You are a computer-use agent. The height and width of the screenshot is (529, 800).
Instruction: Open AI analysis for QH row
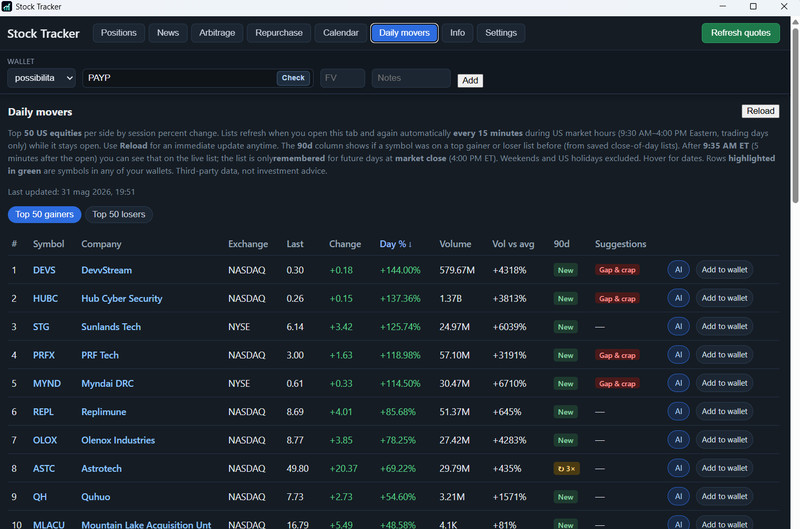[678, 496]
